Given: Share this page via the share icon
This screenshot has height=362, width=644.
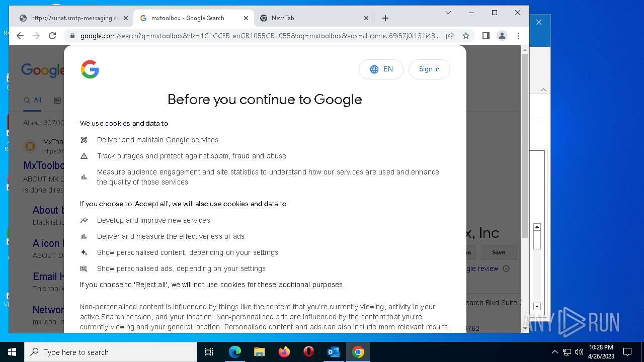Looking at the screenshot, I should point(450,36).
